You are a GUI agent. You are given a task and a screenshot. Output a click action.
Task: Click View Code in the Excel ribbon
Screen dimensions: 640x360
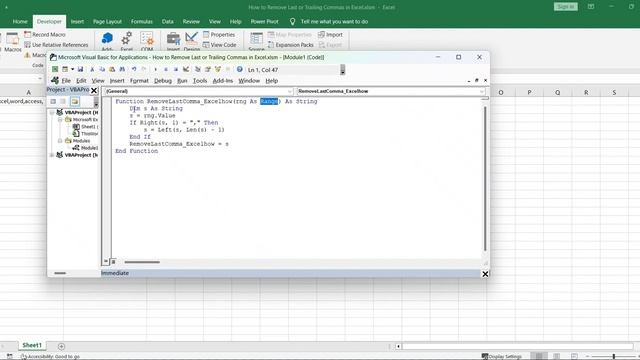click(220, 45)
